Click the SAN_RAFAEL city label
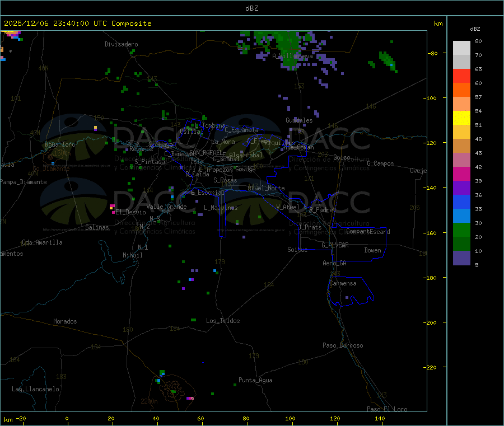The width and height of the screenshot is (504, 426). tap(206, 152)
